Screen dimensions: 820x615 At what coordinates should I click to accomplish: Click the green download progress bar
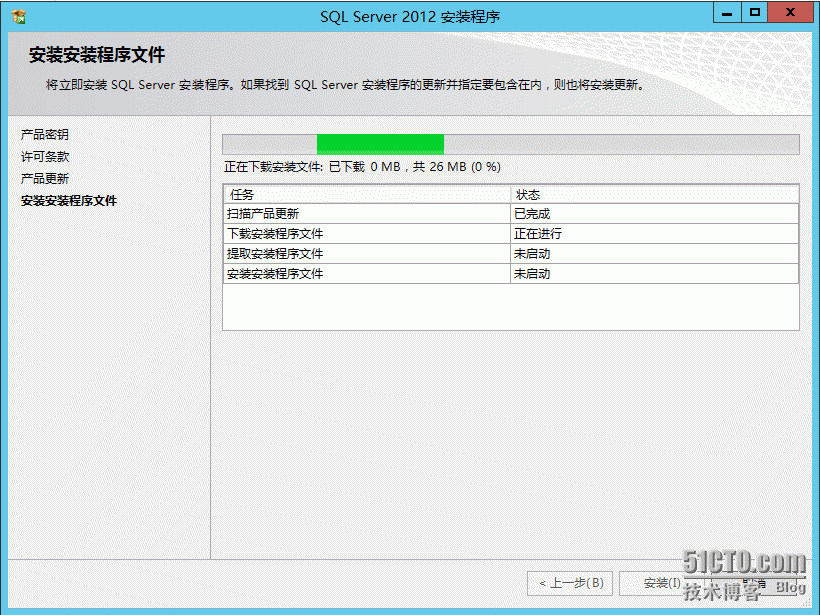[x=511, y=144]
